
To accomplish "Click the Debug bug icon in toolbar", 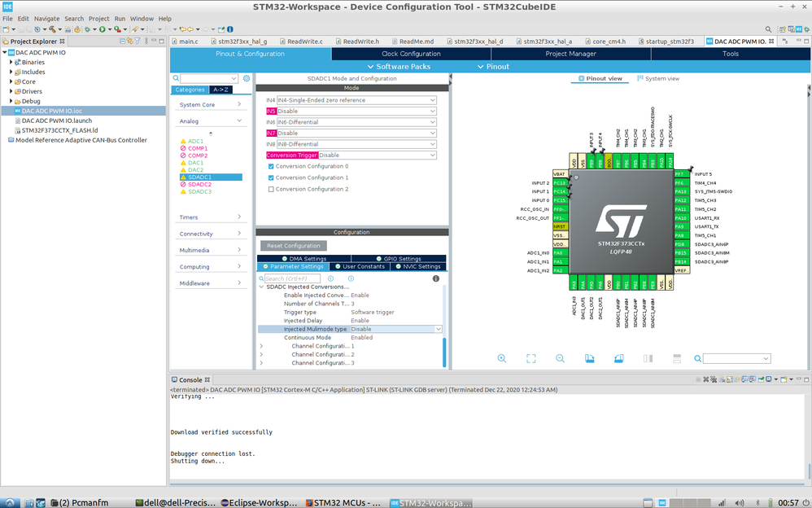I will pos(88,29).
